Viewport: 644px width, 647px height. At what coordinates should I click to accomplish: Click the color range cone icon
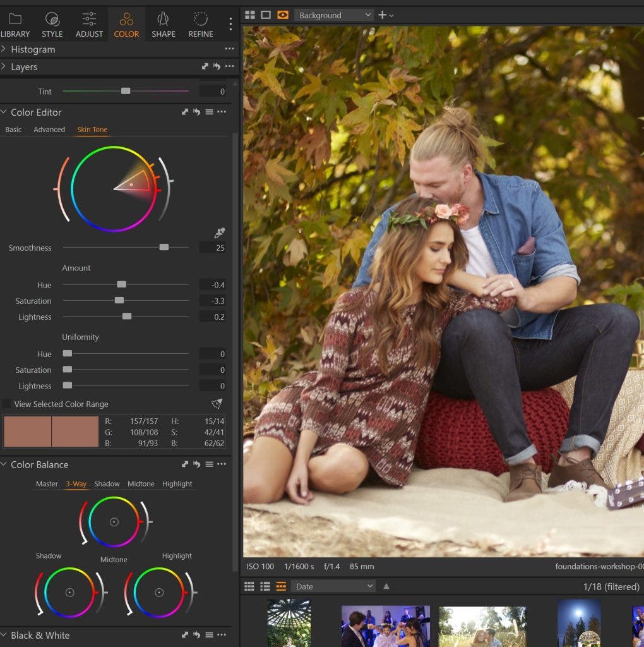pos(217,403)
